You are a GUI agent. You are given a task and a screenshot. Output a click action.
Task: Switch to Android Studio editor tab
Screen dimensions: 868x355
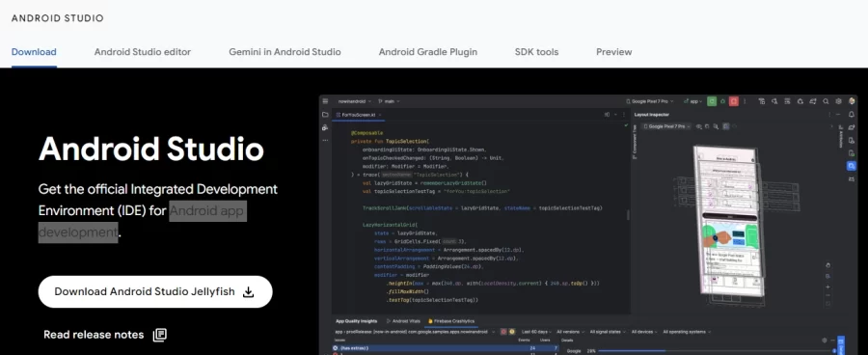point(143,52)
